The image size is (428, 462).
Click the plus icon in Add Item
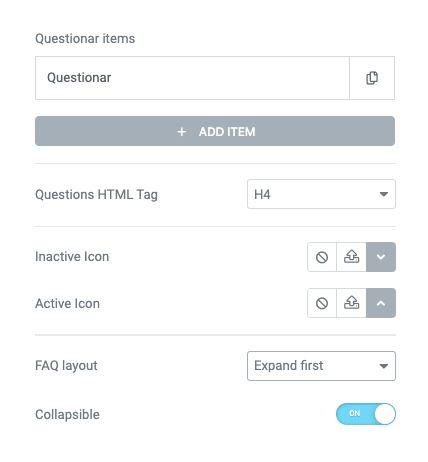pos(182,132)
